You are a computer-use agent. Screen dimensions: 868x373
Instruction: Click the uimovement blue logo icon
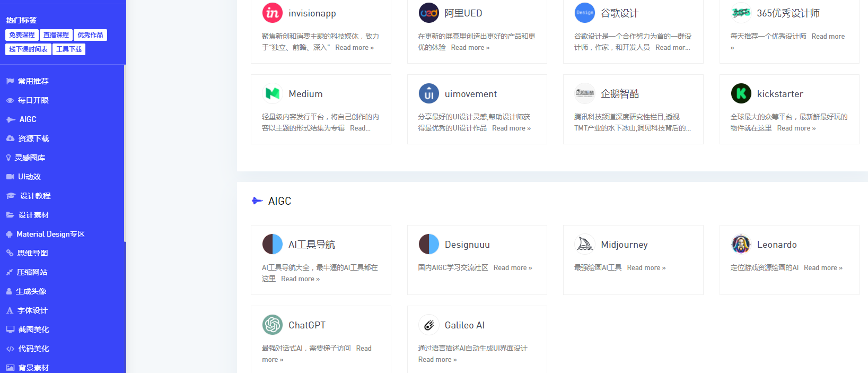(x=428, y=93)
